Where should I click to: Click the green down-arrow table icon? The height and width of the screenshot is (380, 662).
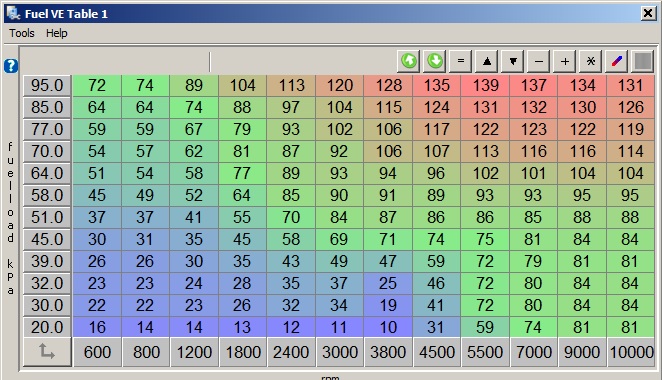point(434,61)
